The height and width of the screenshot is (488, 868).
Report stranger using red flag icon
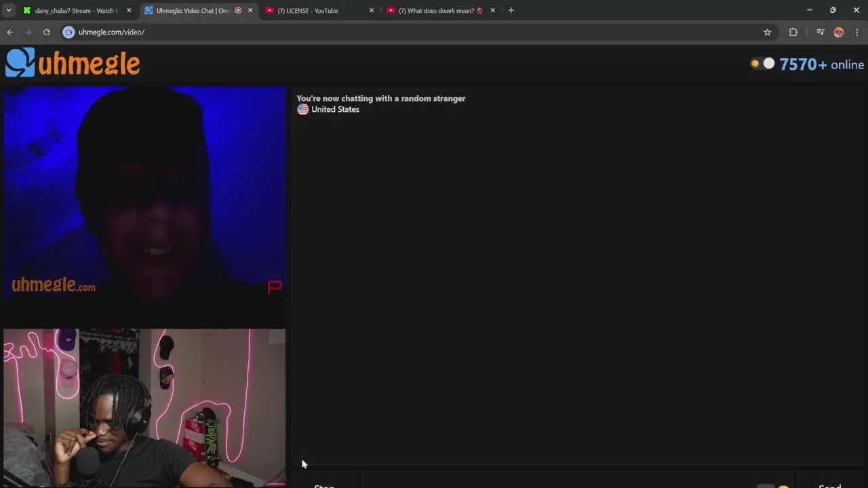(275, 287)
